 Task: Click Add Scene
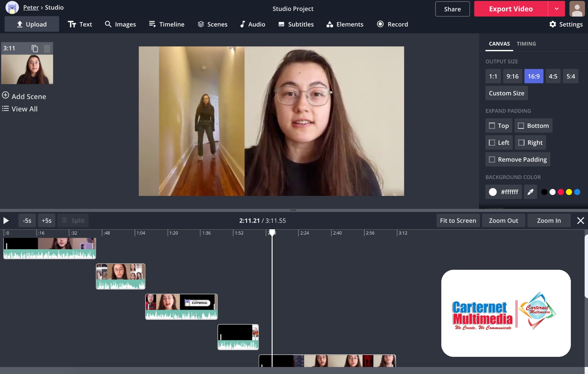[24, 96]
